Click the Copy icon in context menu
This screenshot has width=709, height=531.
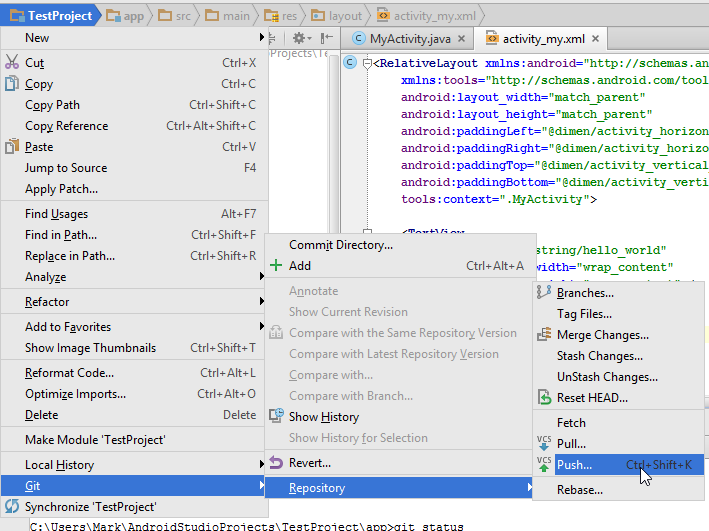[x=12, y=84]
